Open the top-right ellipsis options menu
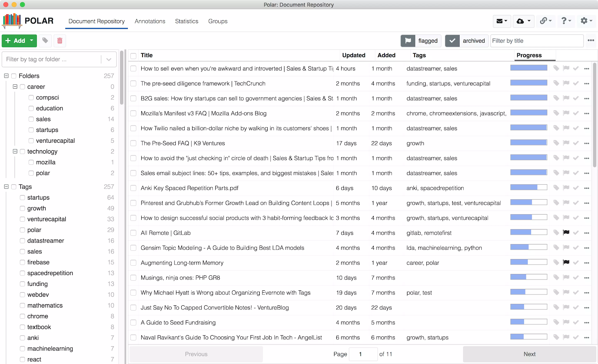This screenshot has height=364, width=598. 591,40
